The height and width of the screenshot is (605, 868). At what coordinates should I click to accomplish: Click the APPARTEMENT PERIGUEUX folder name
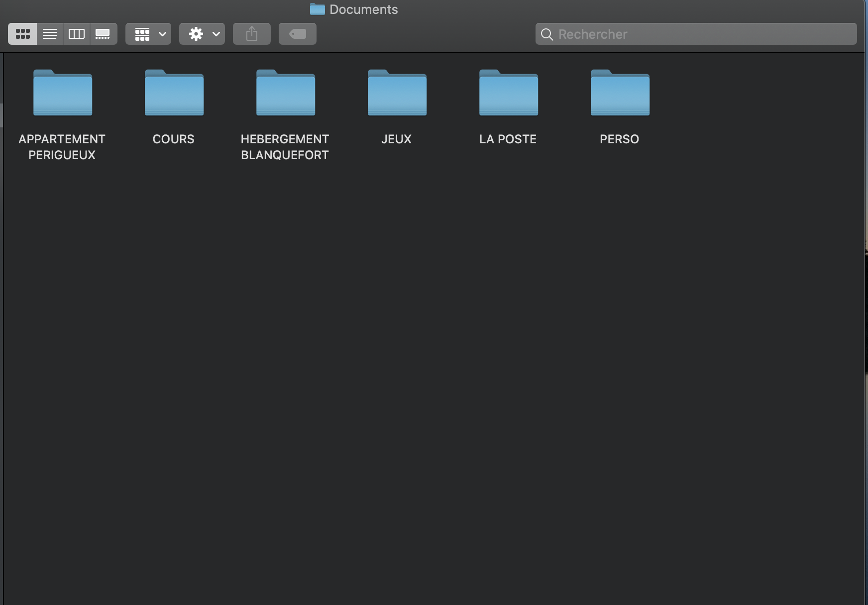pos(62,147)
